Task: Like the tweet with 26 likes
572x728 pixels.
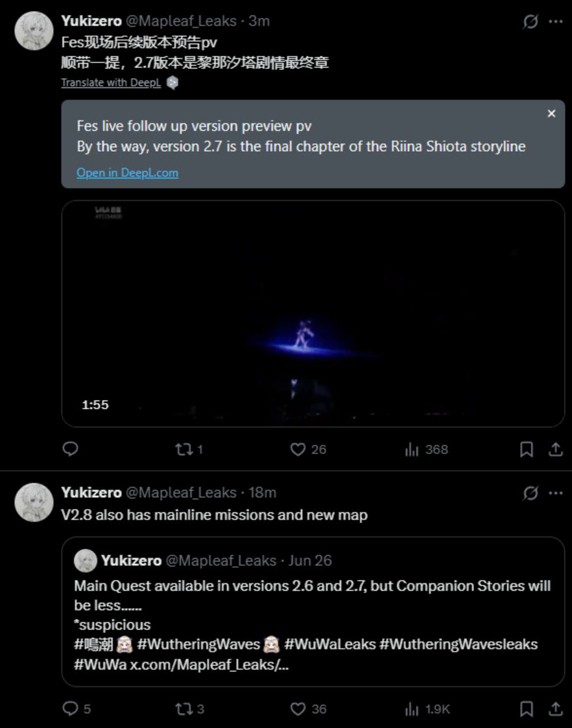Action: [298, 449]
